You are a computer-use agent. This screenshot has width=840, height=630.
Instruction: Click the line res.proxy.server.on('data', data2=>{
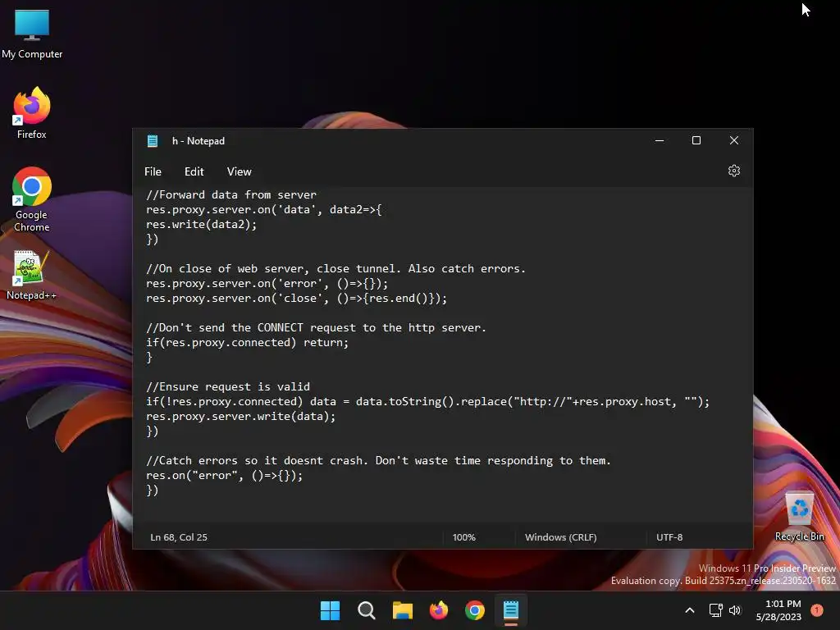(263, 210)
